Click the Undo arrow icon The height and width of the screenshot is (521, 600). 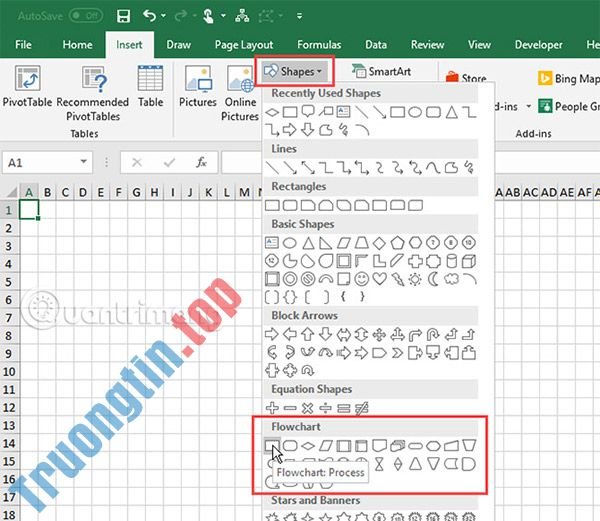[149, 16]
